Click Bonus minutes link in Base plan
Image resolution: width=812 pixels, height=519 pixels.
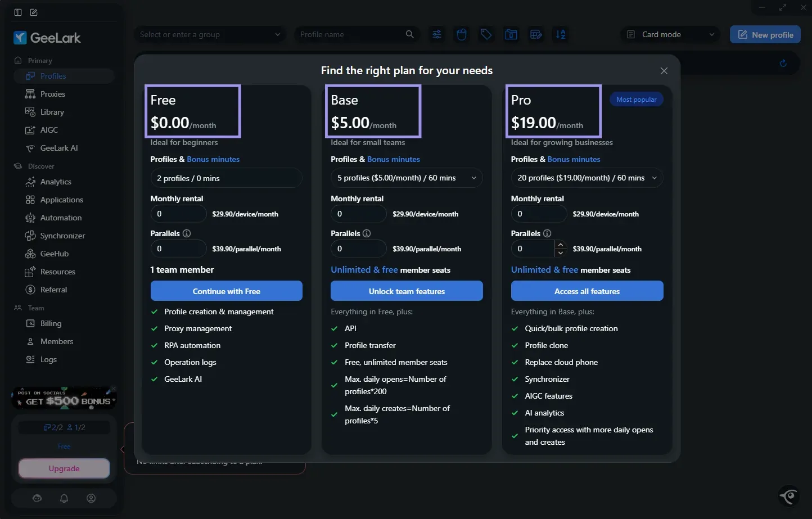point(394,159)
